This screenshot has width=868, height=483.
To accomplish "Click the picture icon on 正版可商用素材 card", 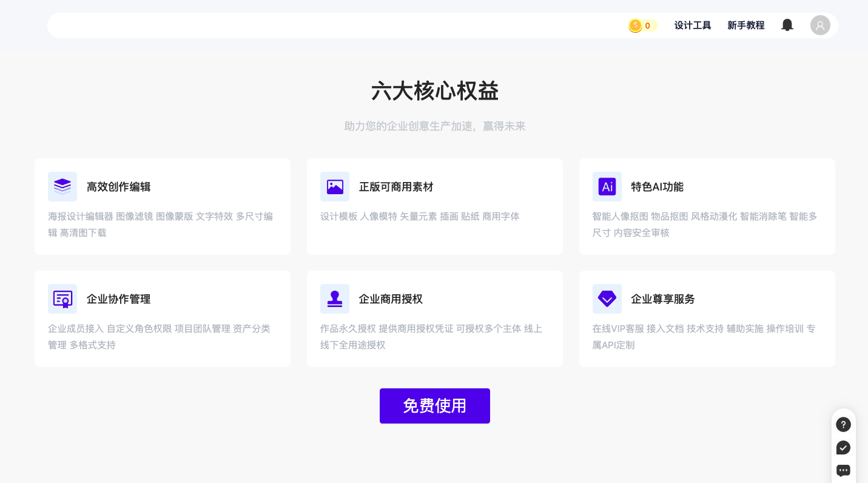I will click(x=335, y=187).
